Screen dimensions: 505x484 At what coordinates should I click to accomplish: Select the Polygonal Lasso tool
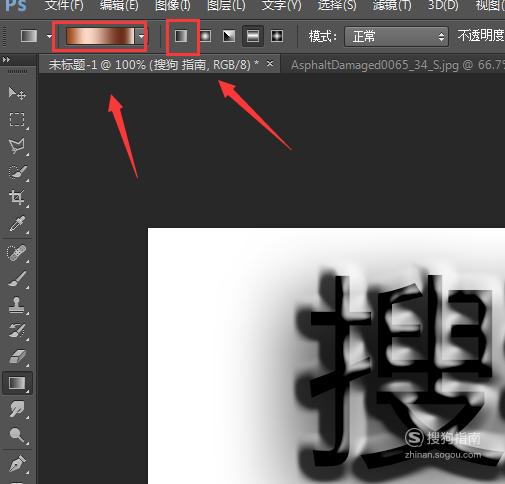17,145
